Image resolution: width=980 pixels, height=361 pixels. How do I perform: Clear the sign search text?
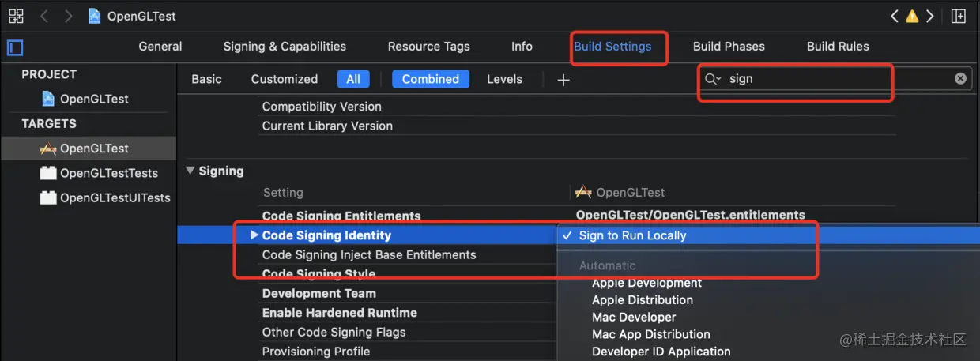tap(960, 78)
